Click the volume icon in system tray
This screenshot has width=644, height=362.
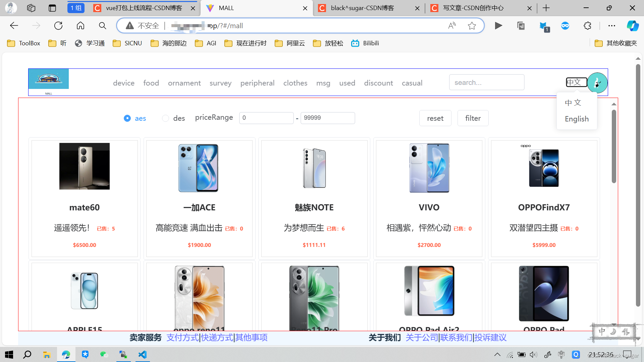(533, 355)
